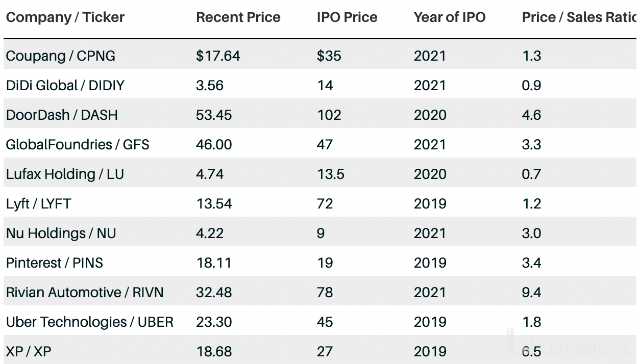Click the XP / XP company cell
This screenshot has height=364, width=640.
coord(29,351)
